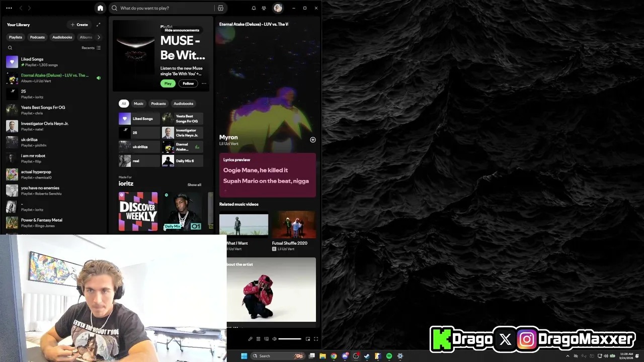Open Daily Mix 01 card

pyautogui.click(x=183, y=211)
